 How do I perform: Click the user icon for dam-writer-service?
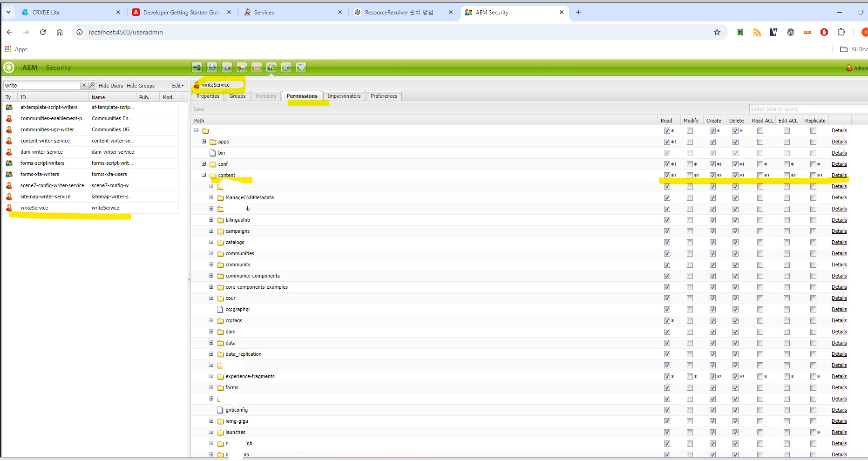coord(9,152)
